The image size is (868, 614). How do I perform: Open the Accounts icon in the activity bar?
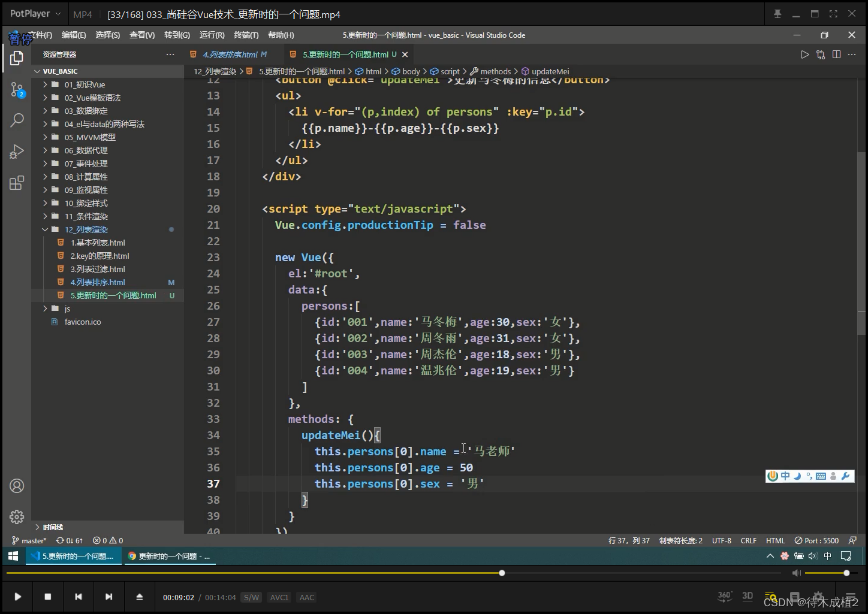(17, 486)
